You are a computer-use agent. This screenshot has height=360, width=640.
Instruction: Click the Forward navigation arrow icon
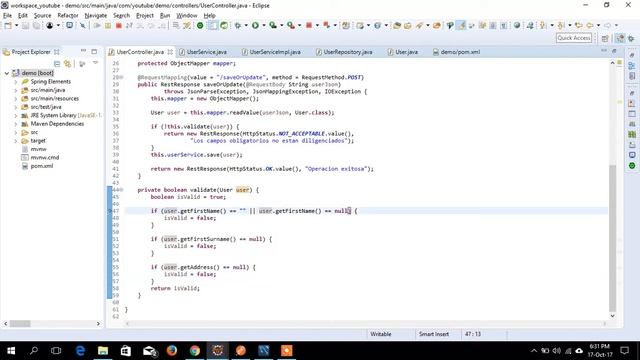pyautogui.click(x=608, y=25)
